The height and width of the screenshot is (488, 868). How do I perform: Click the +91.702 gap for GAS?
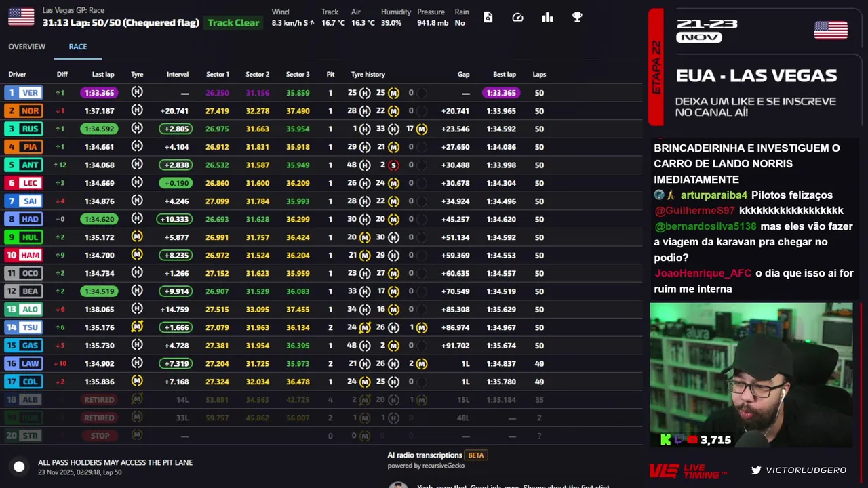click(x=455, y=346)
